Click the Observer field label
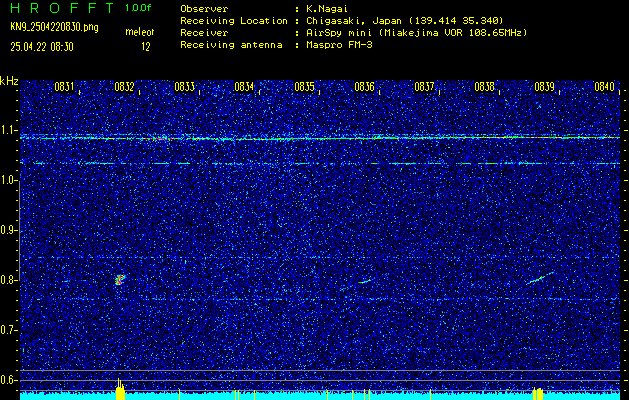 [204, 9]
